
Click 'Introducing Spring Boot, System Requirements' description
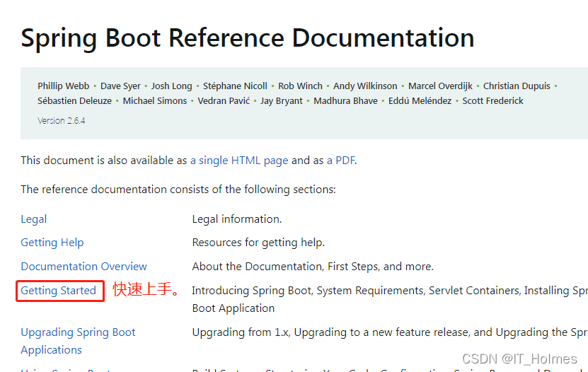click(x=390, y=299)
